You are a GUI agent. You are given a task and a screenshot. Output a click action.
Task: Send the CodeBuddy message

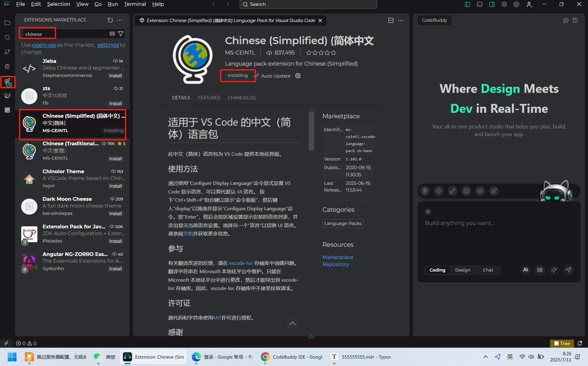(568, 270)
